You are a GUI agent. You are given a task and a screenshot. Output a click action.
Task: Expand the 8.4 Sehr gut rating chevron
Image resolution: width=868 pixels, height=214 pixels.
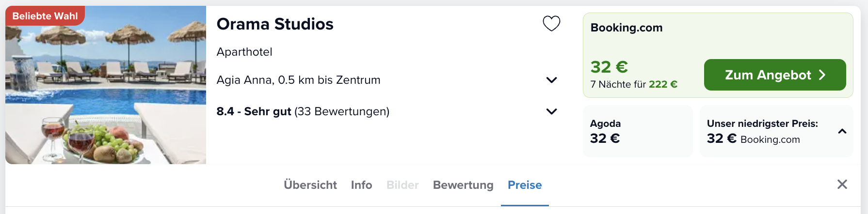(551, 111)
